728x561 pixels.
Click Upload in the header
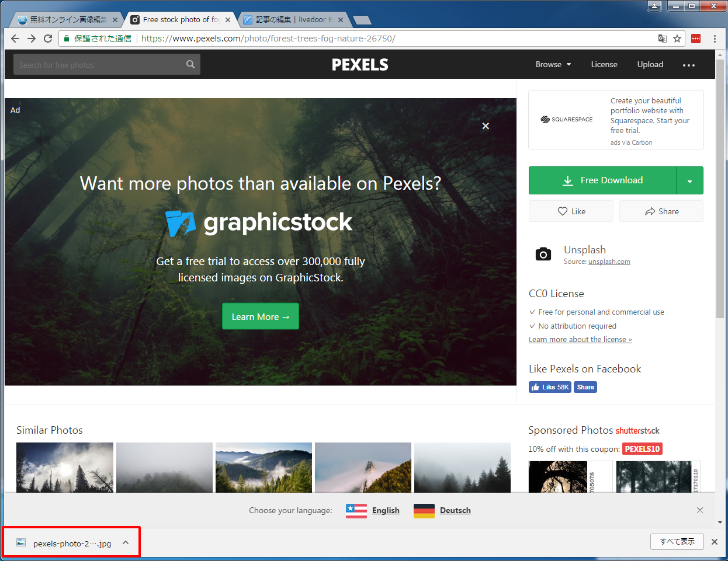(650, 64)
